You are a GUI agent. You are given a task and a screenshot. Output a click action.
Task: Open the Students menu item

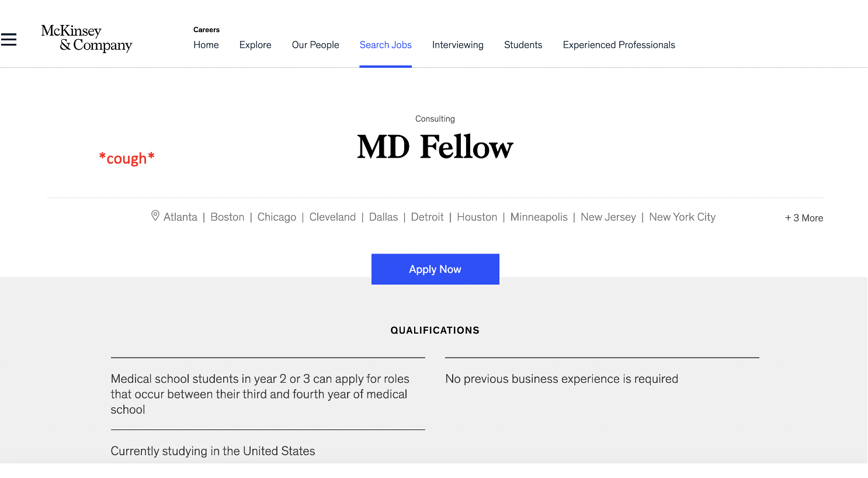pyautogui.click(x=523, y=45)
